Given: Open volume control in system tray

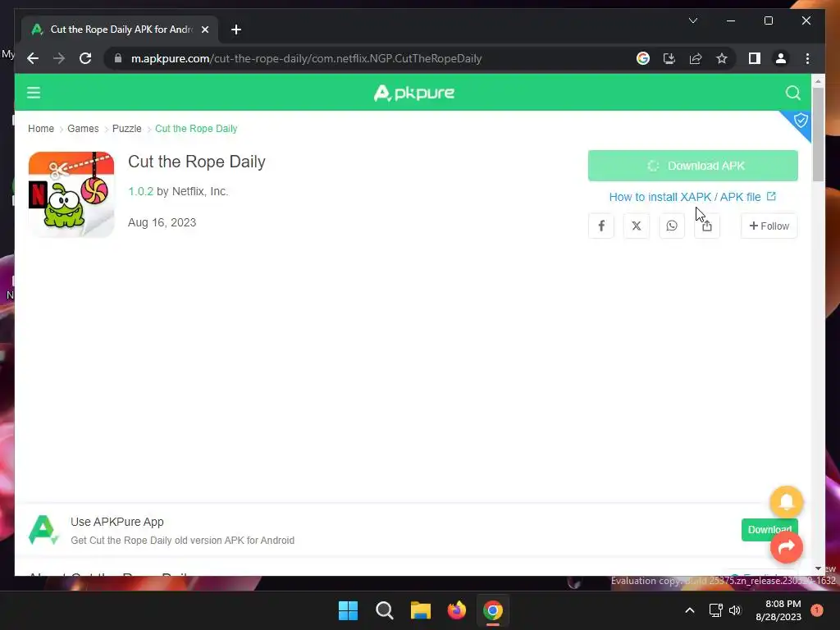Looking at the screenshot, I should [735, 610].
